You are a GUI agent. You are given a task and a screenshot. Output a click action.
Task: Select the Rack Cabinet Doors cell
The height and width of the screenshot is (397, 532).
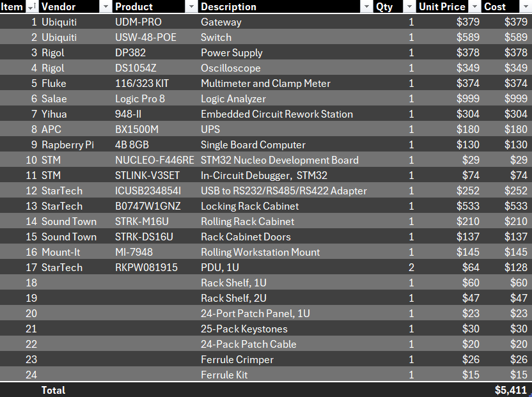coord(286,237)
